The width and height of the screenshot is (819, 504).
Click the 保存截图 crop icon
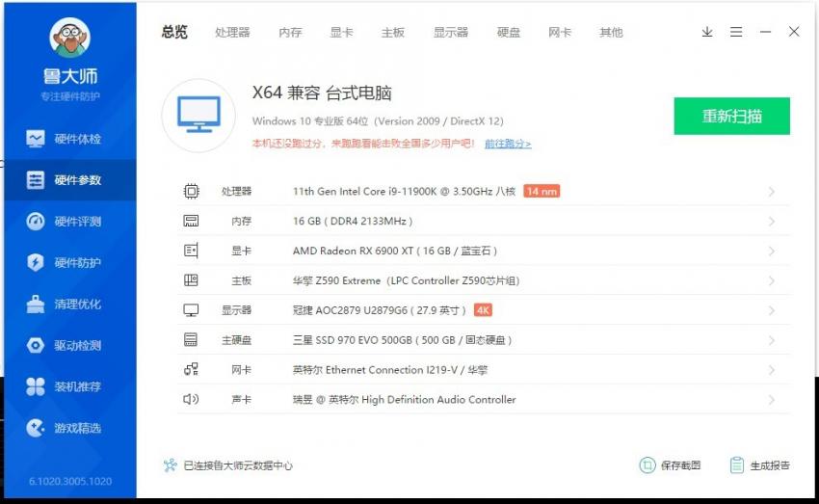647,464
